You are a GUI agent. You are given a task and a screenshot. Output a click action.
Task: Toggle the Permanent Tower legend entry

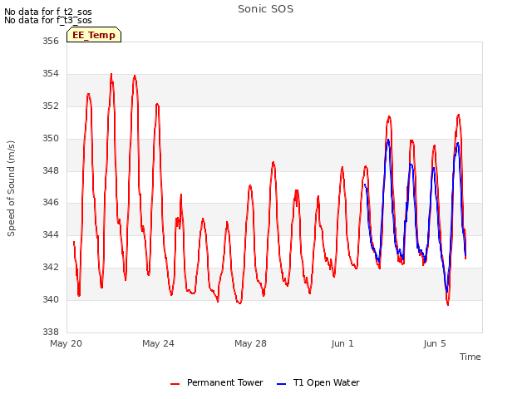click(217, 382)
